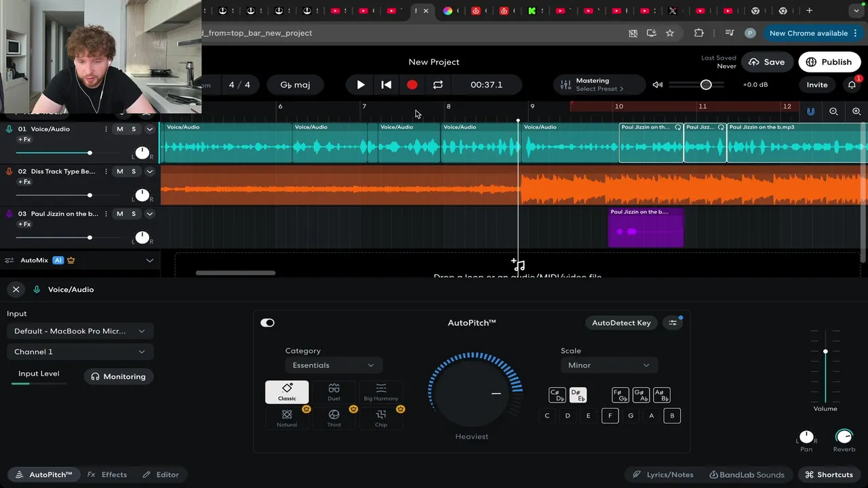
Task: Toggle the B scale note
Action: pos(672,415)
